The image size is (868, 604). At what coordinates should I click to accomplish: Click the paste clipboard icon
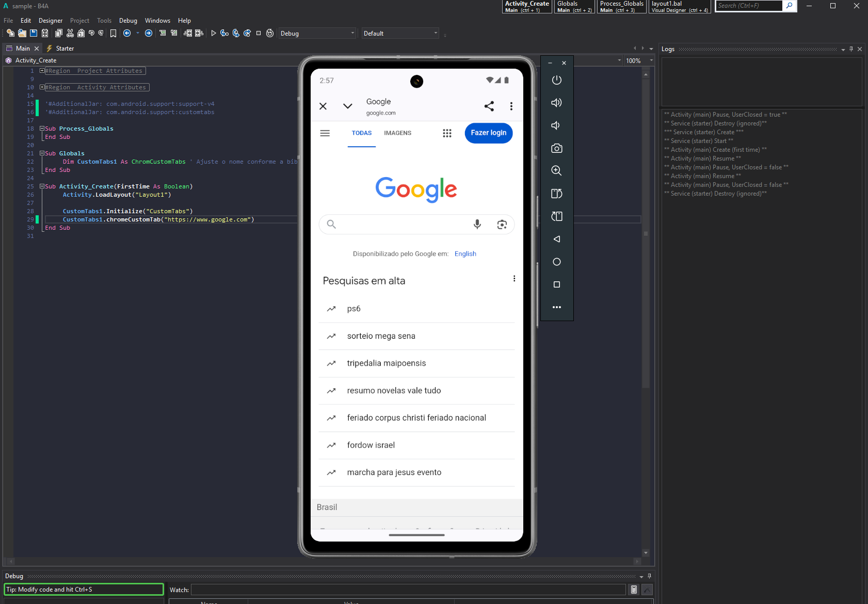click(x=81, y=33)
